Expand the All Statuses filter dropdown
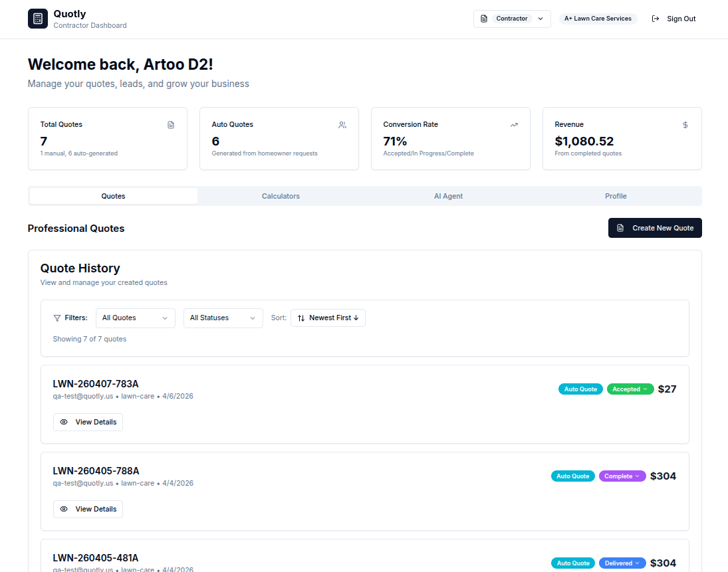728x572 pixels. pyautogui.click(x=223, y=318)
